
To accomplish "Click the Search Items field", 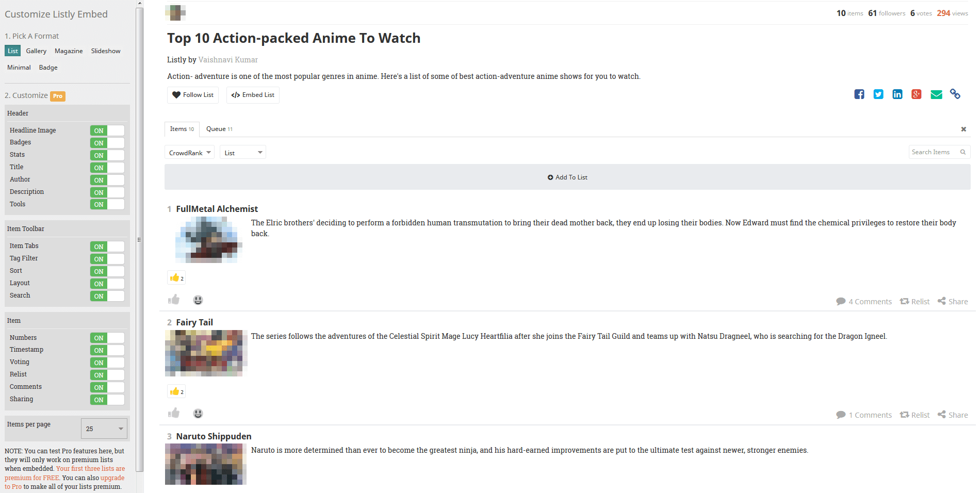I will coord(934,152).
